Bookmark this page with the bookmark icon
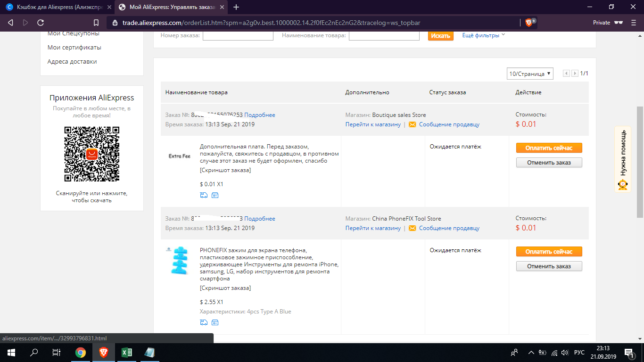 point(96,23)
